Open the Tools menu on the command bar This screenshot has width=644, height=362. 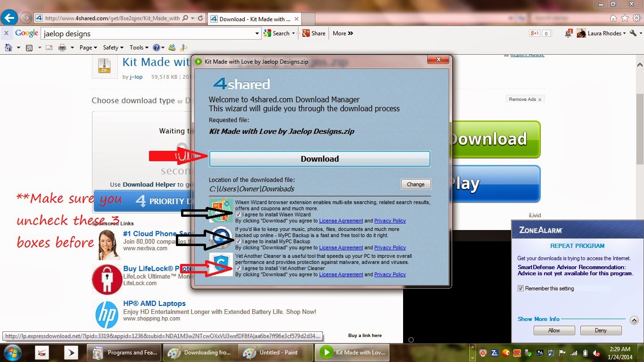pos(139,47)
